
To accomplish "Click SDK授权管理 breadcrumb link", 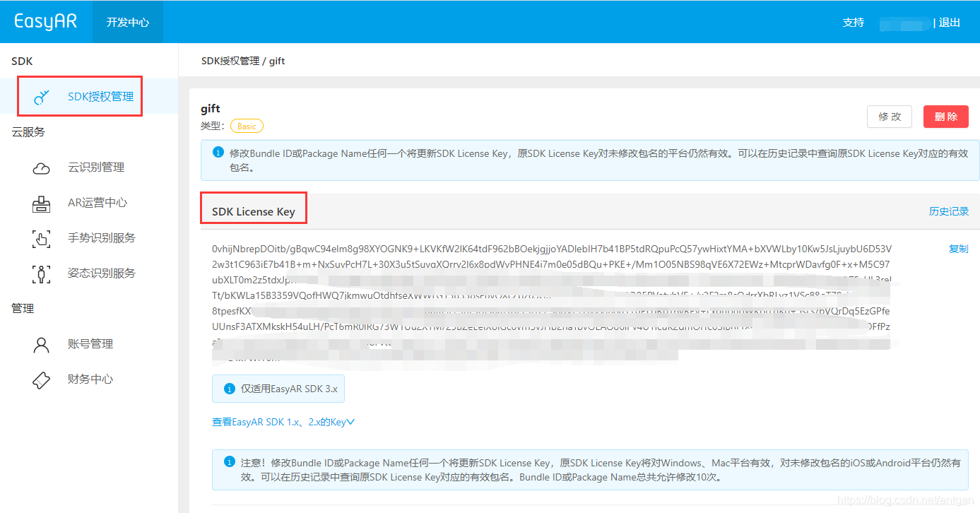I will [230, 61].
